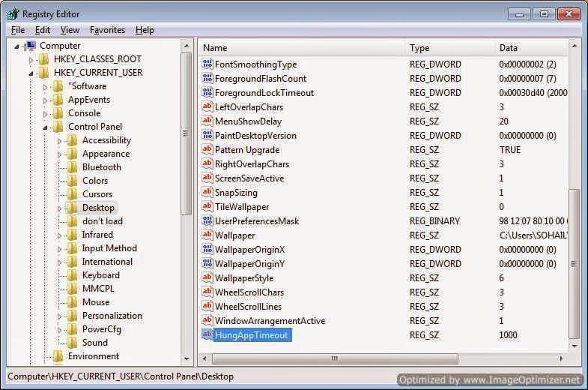This screenshot has height=390, width=588.
Task: Click the WheelScrollChars string icon
Action: click(x=207, y=292)
